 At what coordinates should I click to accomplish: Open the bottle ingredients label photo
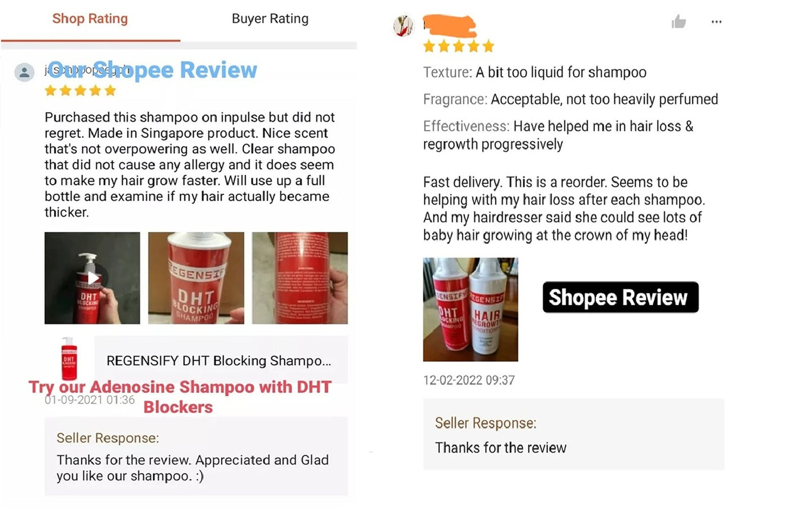(x=300, y=278)
